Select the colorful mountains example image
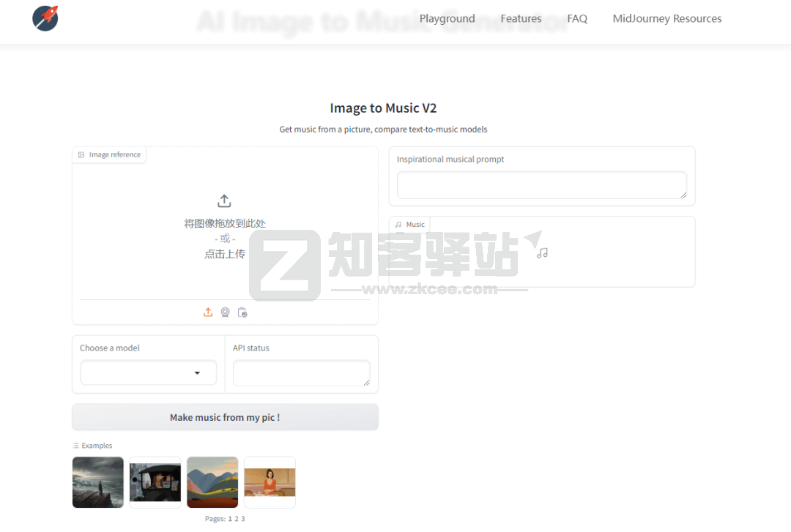The image size is (791, 532). 212,482
